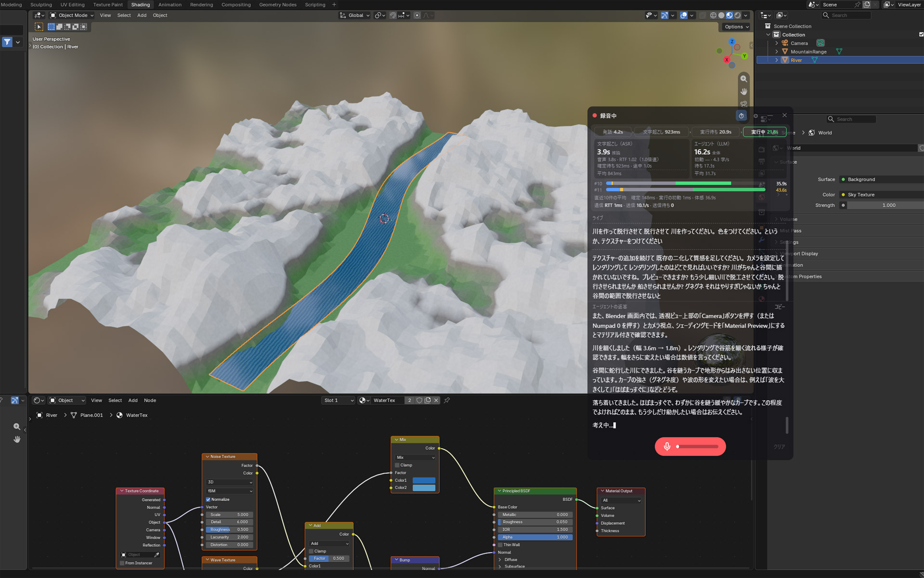Toggle viewport gizmo display button
Viewport: 924px width, 578px height.
point(665,15)
